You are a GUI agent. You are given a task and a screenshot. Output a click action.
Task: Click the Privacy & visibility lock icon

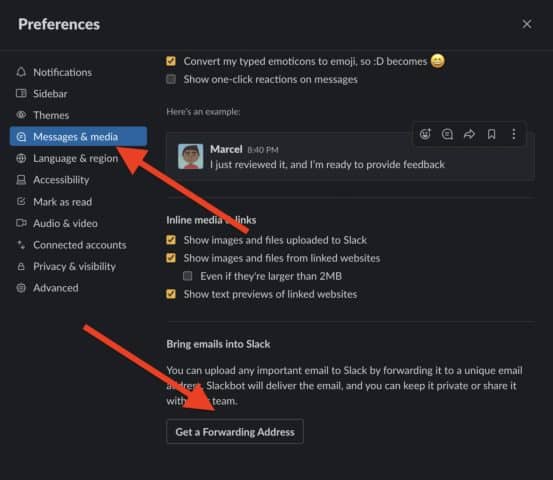[21, 266]
